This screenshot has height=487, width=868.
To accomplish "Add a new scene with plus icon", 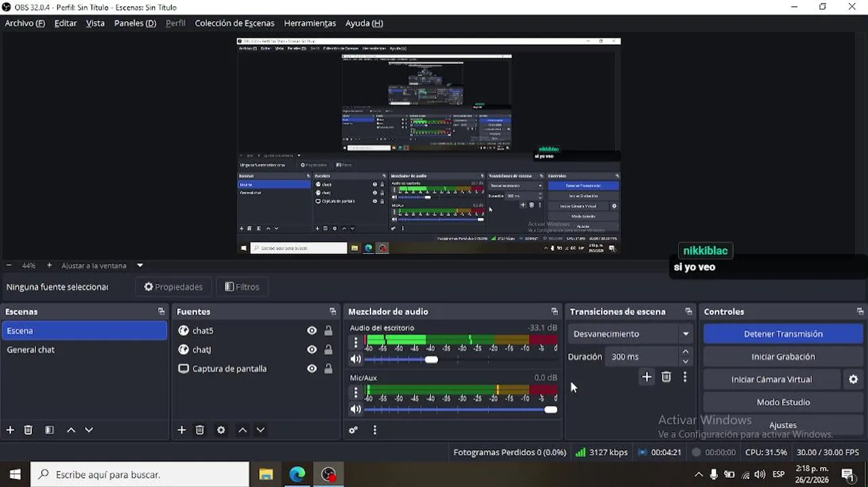I will click(10, 430).
